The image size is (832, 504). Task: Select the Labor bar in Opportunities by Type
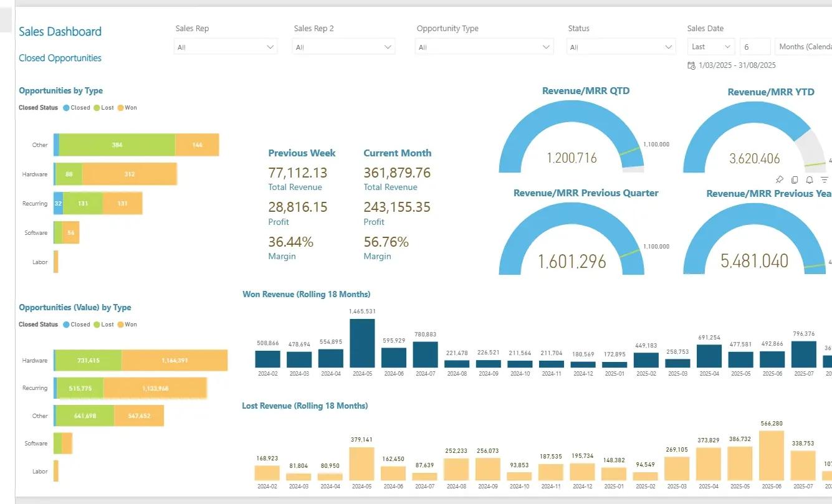(56, 262)
